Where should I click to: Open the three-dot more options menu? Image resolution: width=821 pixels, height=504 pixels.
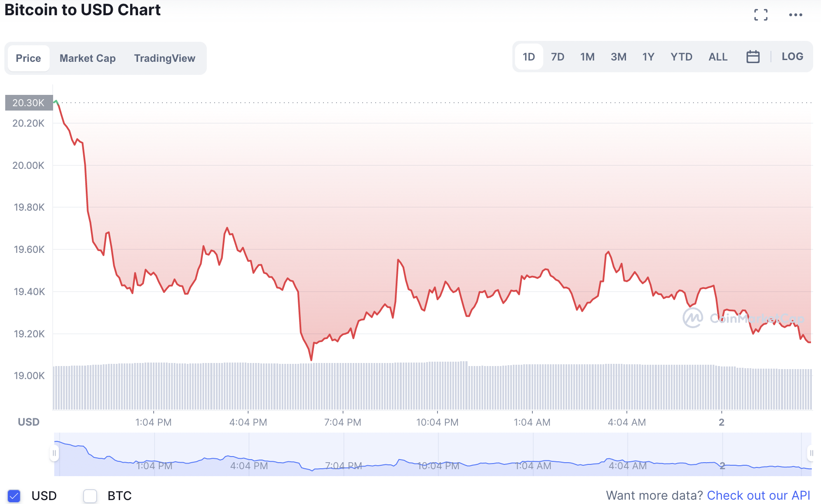coord(795,15)
